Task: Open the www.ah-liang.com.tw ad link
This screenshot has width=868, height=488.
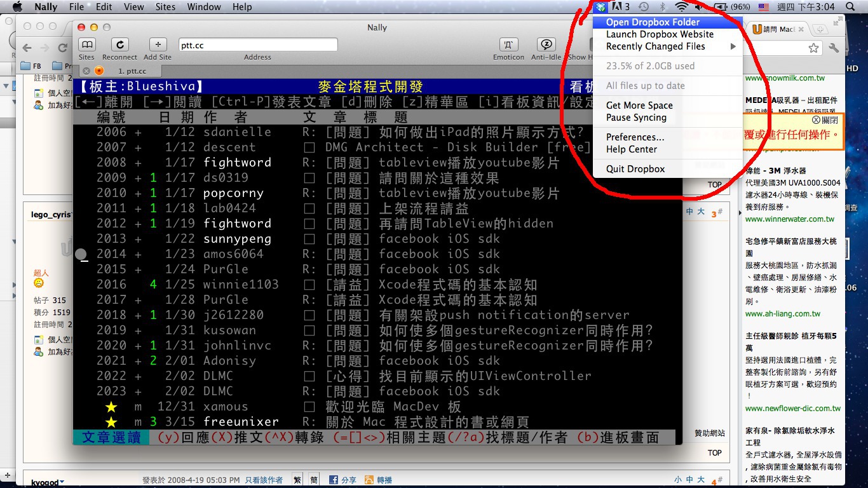Action: (783, 314)
